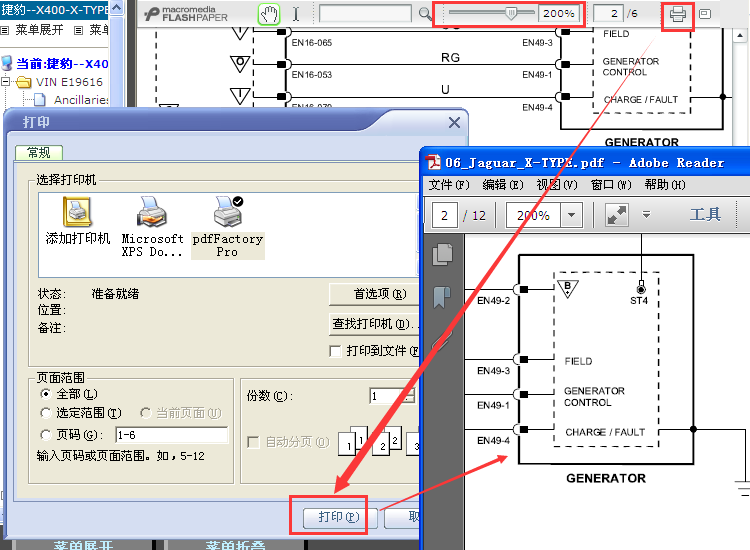
Task: Click the FlashPaper search magnifier icon
Action: pos(425,14)
